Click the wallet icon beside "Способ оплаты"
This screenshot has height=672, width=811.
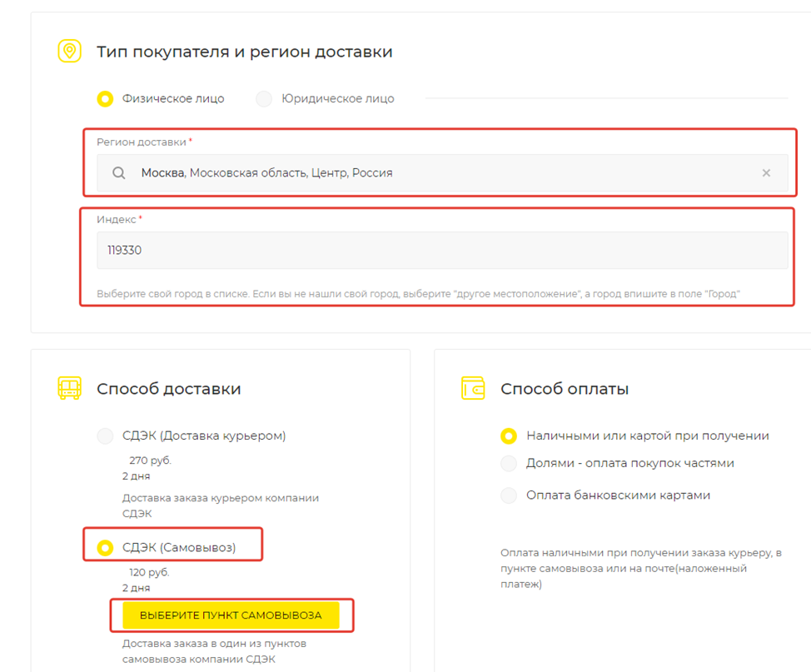pyautogui.click(x=473, y=388)
